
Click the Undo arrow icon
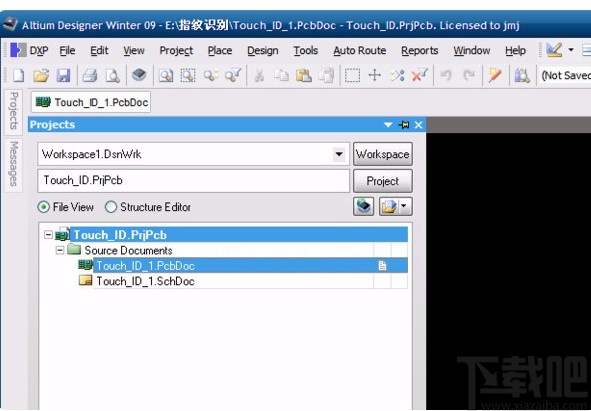click(x=446, y=75)
